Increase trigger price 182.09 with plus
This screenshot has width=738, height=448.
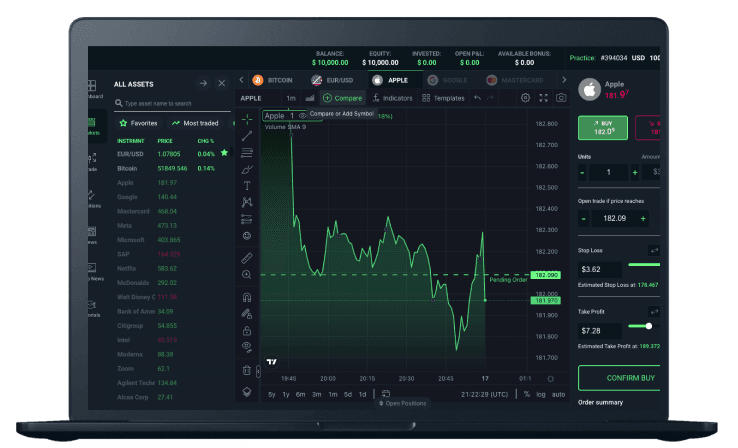coord(643,218)
